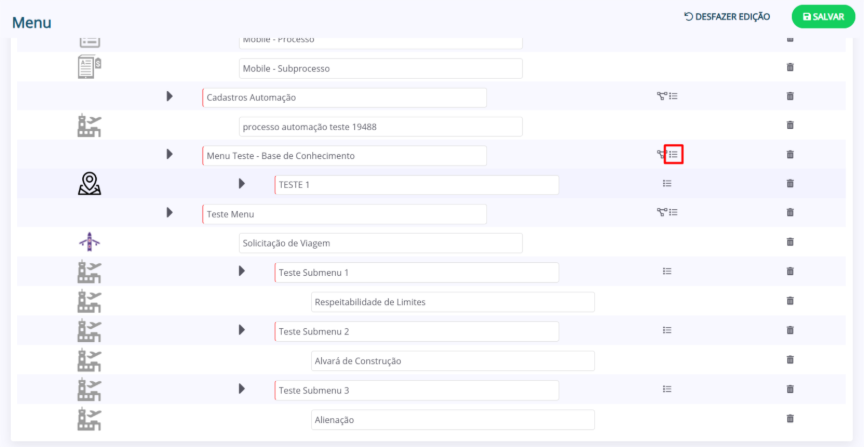The image size is (864, 447).
Task: Delete the Teste Submenu 3 row
Action: coord(790,389)
